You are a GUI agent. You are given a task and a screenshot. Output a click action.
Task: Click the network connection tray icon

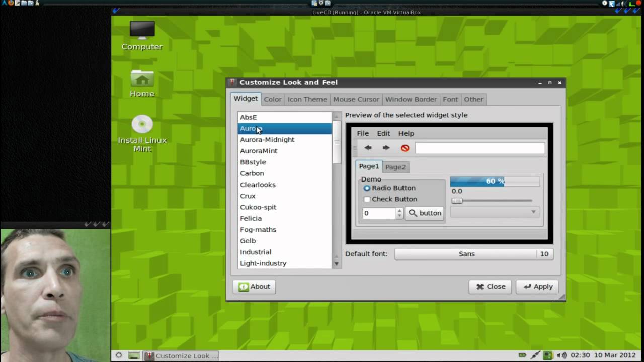535,355
